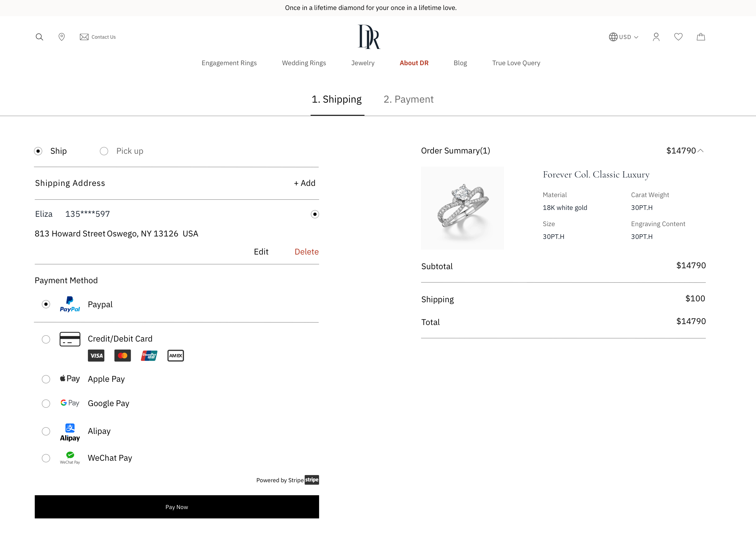Switch to the Payment tab

pyautogui.click(x=408, y=99)
